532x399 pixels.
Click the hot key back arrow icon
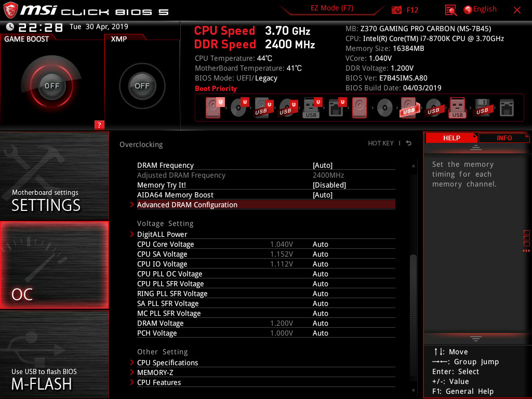pyautogui.click(x=409, y=143)
